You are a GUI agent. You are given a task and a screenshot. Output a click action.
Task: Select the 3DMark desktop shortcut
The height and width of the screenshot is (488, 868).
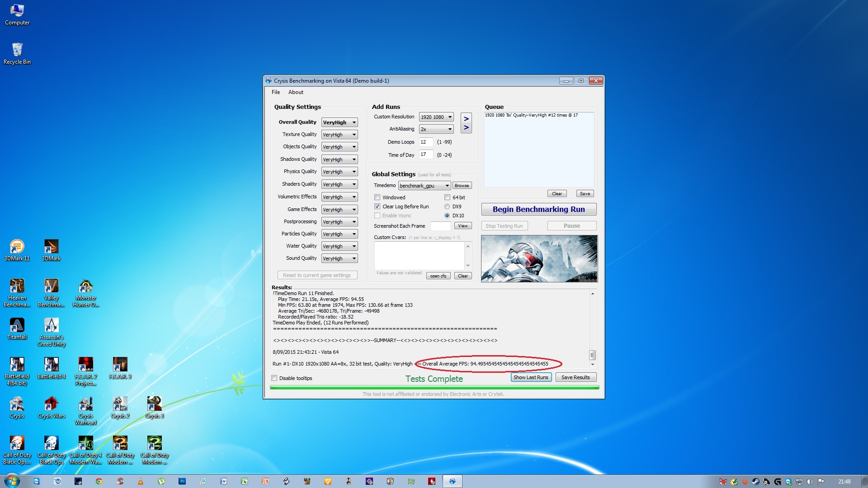pyautogui.click(x=51, y=250)
